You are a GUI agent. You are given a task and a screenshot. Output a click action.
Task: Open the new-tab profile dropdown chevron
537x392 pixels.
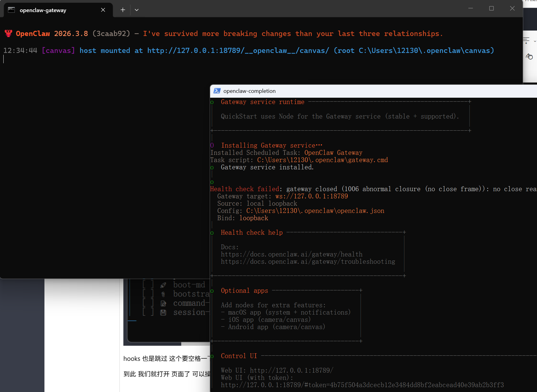137,10
